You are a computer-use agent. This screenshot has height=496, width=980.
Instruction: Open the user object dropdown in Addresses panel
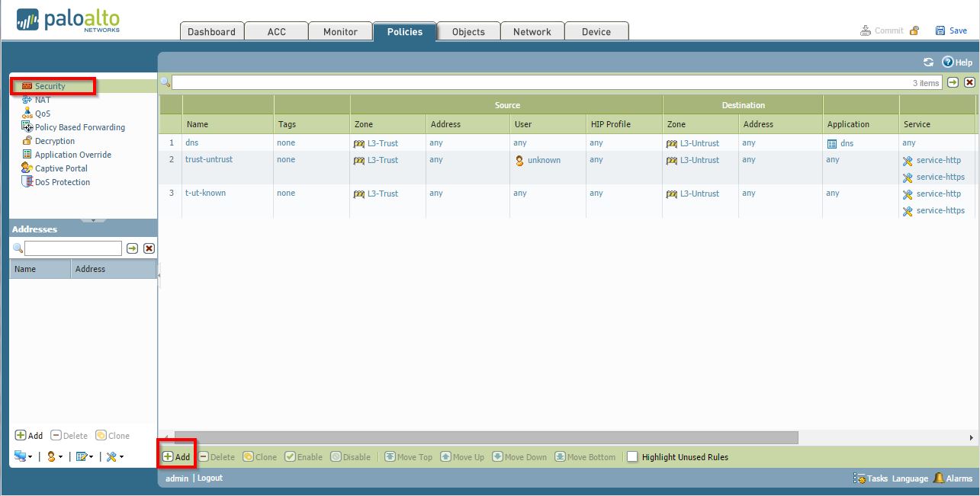(x=54, y=456)
